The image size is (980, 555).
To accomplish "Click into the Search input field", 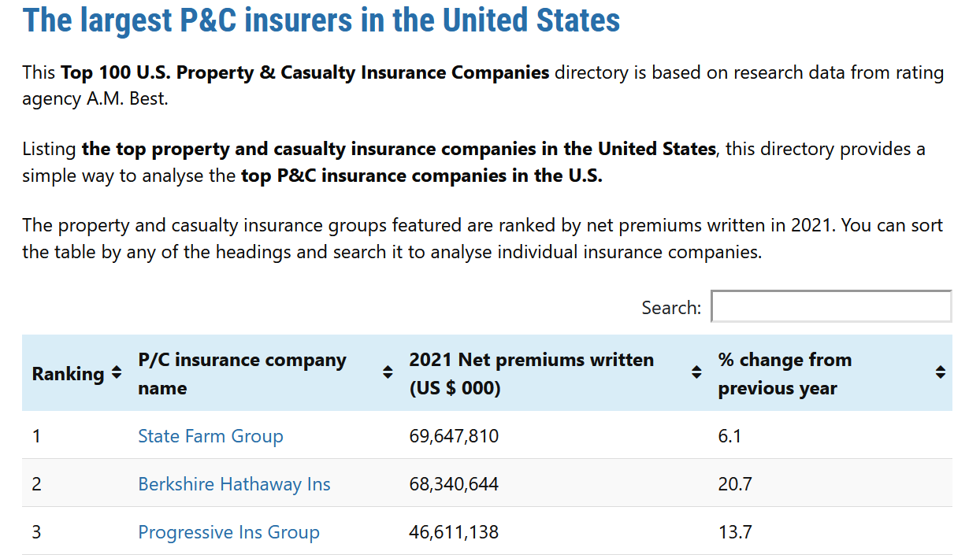I will click(x=831, y=306).
